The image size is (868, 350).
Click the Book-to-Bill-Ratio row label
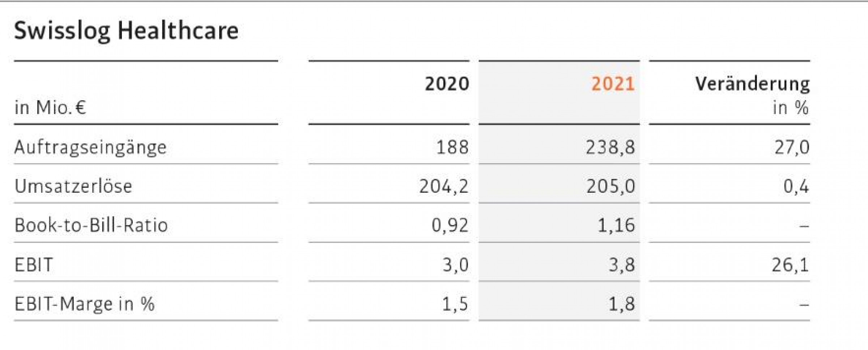click(x=91, y=225)
